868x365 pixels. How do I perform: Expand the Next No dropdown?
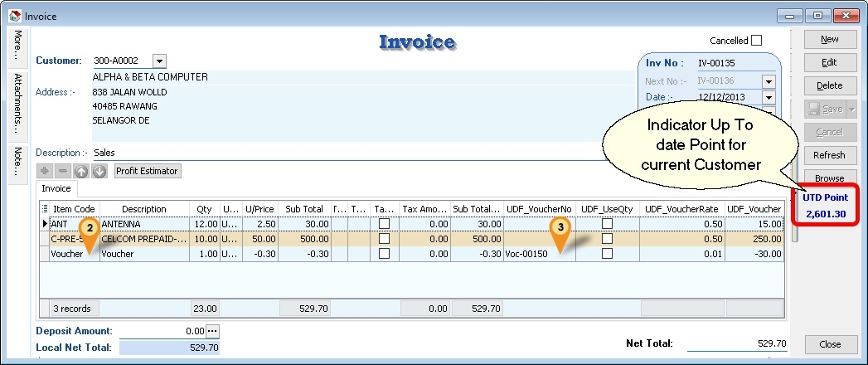(769, 81)
